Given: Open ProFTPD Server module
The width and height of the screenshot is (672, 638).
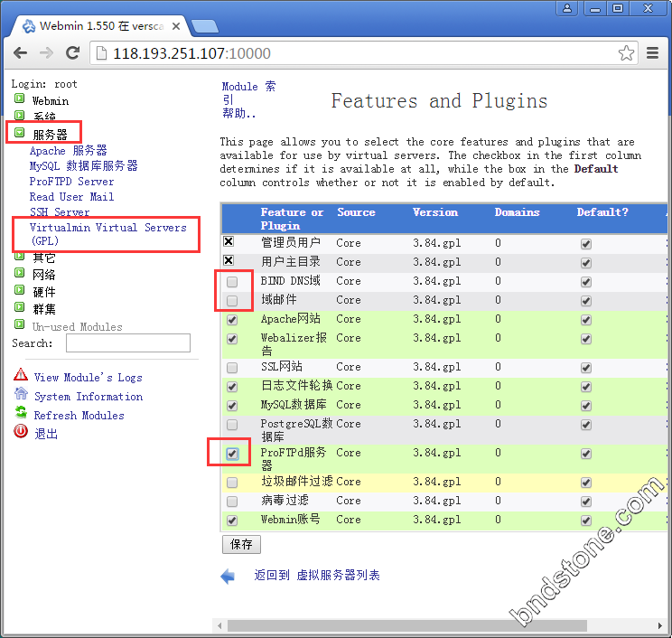Looking at the screenshot, I should click(x=71, y=182).
